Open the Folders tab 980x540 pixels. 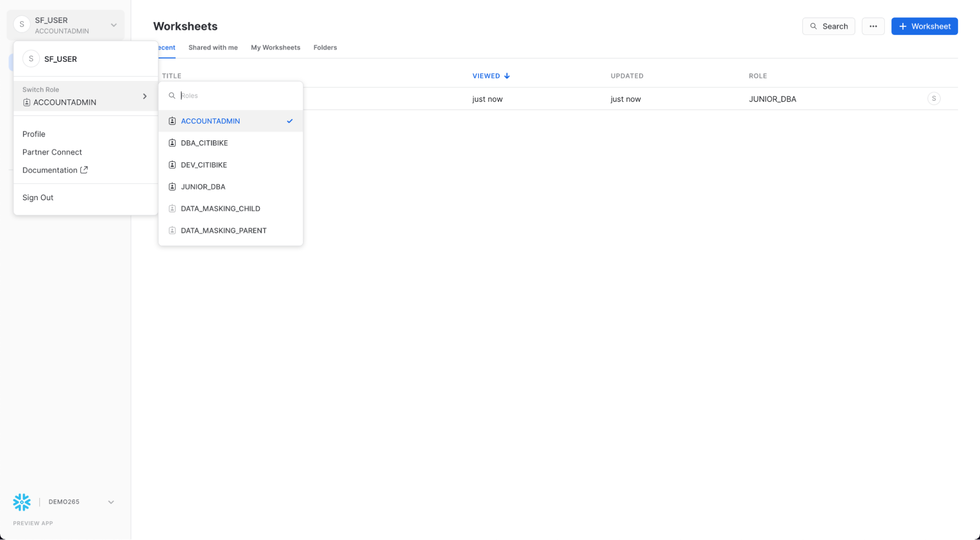[x=326, y=47]
